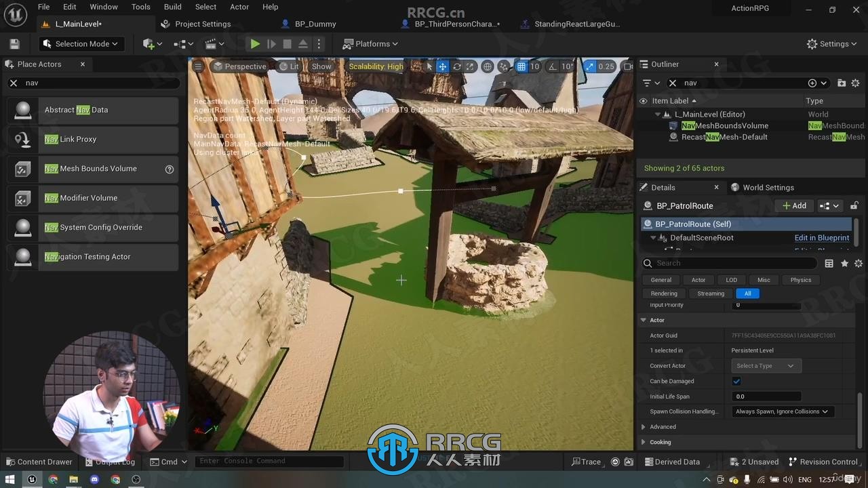Toggle the Details panel lock icon
Screen dimensions: 868x488
pyautogui.click(x=854, y=206)
